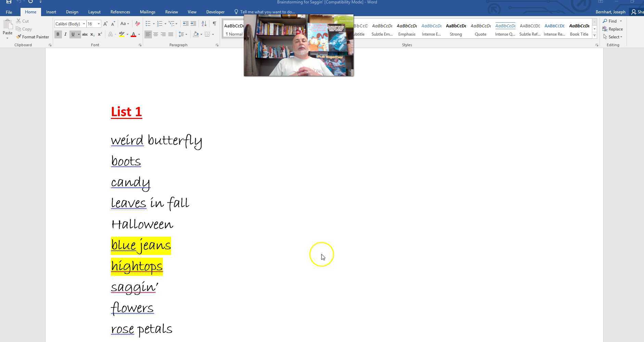This screenshot has height=342, width=644.
Task: Open the Sort dialog via the A-Z icon
Action: (x=204, y=24)
